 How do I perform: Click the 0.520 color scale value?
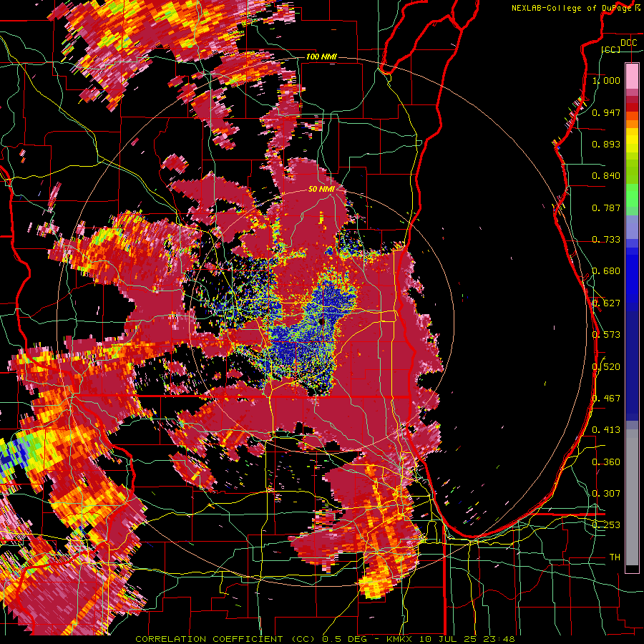[x=606, y=366]
